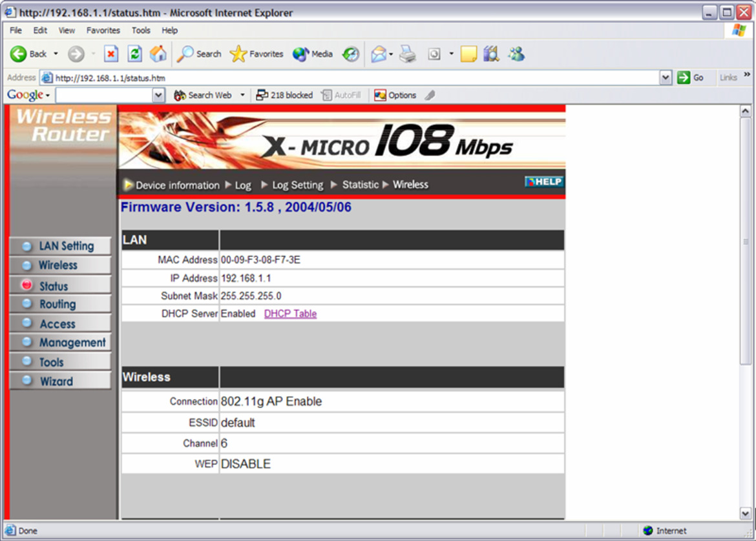Viewport: 756px width, 541px height.
Task: Click the Links toolbar label
Action: pos(728,77)
